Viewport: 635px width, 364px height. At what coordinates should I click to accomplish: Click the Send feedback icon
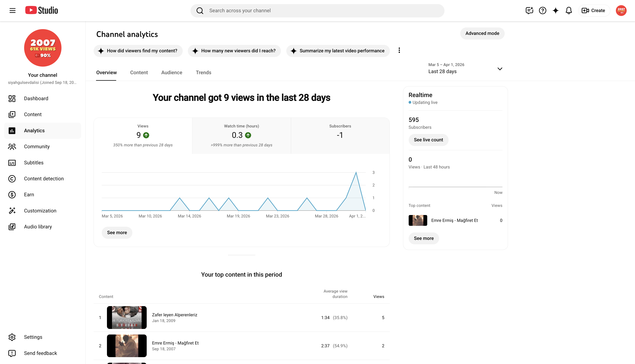pyautogui.click(x=12, y=353)
